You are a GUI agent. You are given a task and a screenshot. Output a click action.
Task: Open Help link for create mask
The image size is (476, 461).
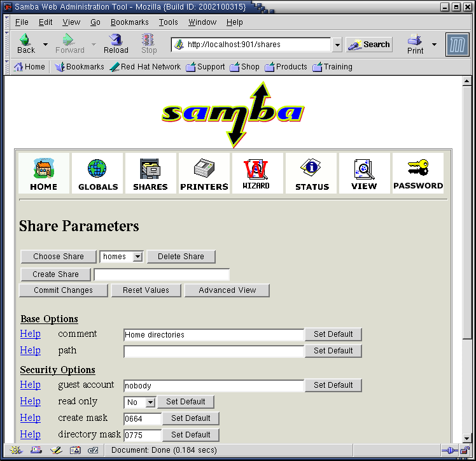(x=31, y=418)
